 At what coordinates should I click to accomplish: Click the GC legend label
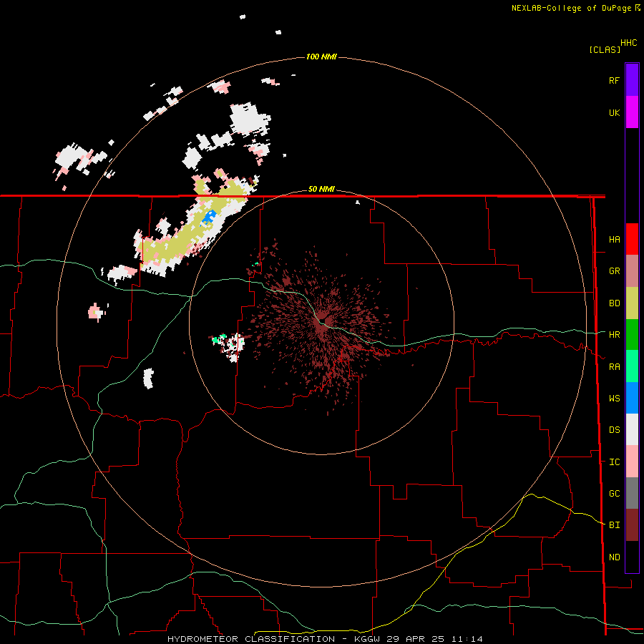tap(614, 494)
